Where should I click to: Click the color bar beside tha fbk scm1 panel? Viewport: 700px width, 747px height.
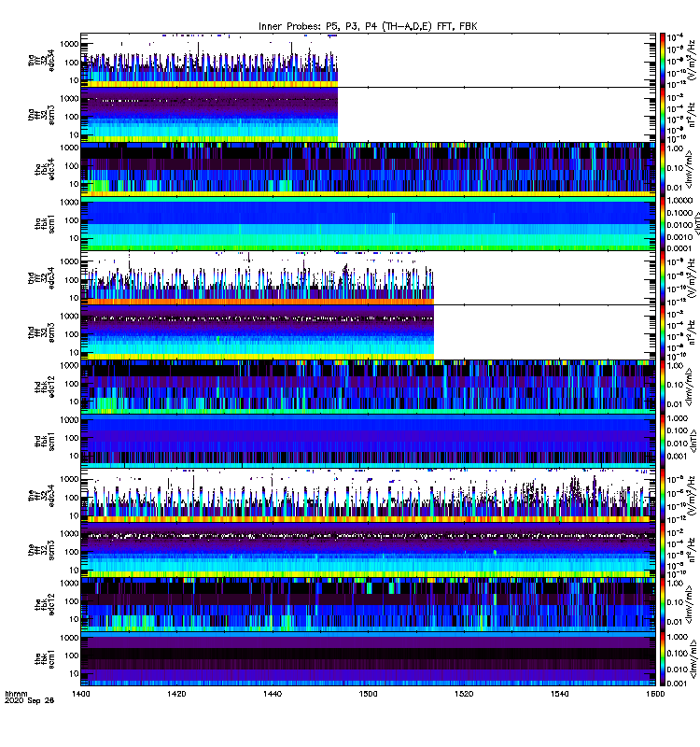663,223
